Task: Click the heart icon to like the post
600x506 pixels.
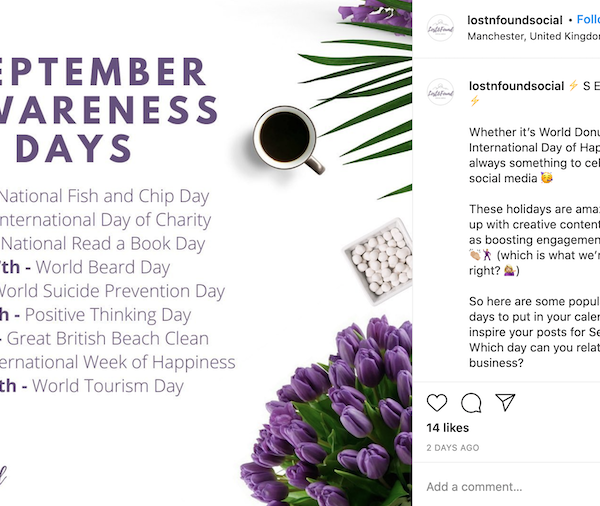Action: 437,403
